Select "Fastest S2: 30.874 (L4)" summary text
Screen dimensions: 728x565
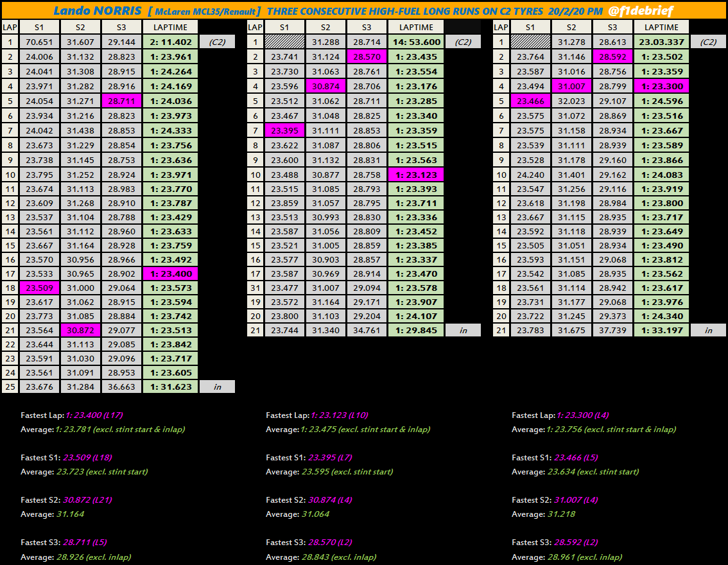[309, 500]
